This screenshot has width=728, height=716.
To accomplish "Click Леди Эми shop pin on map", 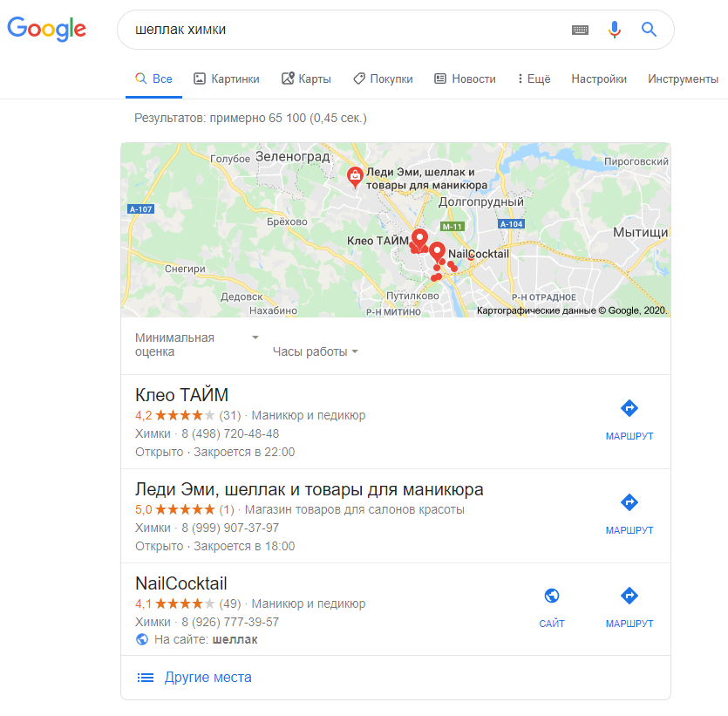I will [x=355, y=177].
